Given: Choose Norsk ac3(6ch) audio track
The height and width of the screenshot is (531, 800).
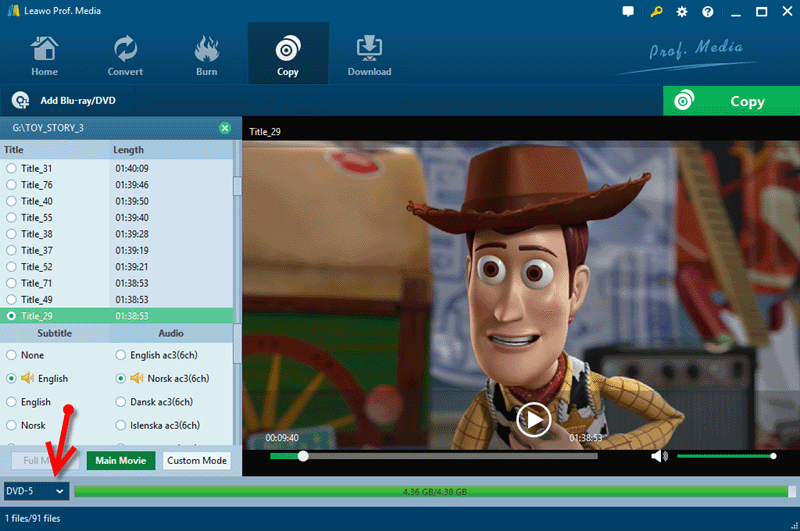Looking at the screenshot, I should (120, 378).
